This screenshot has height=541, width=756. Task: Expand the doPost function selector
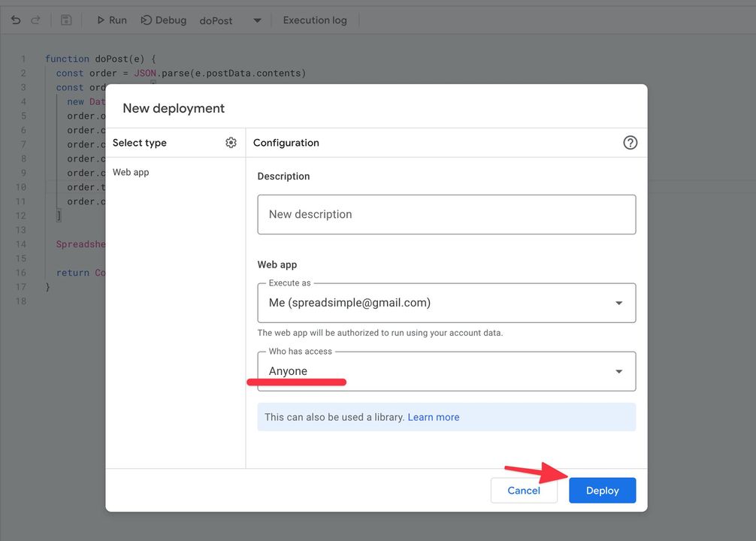click(256, 21)
